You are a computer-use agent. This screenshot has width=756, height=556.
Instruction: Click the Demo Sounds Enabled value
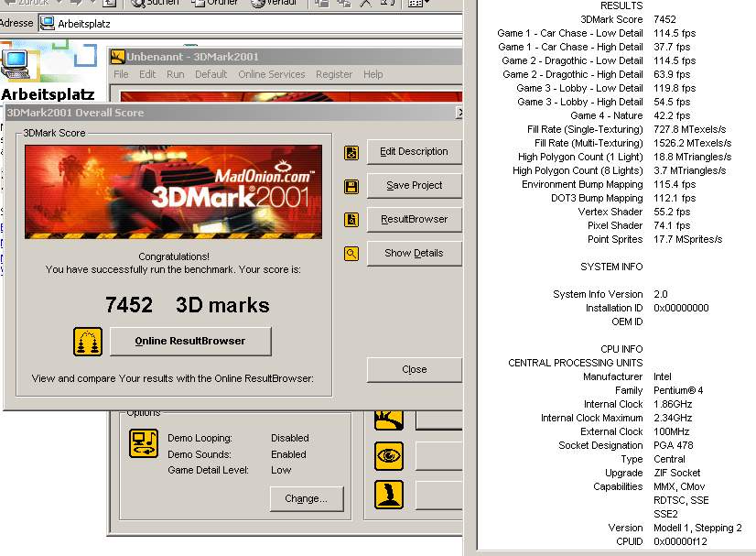pyautogui.click(x=288, y=454)
